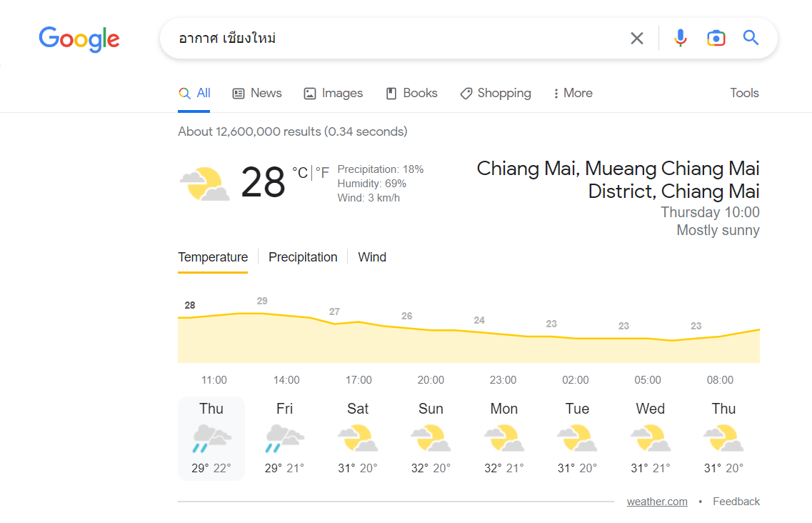The image size is (812, 523).
Task: Select Saturday's partly sunny forecast icon
Action: [x=358, y=438]
